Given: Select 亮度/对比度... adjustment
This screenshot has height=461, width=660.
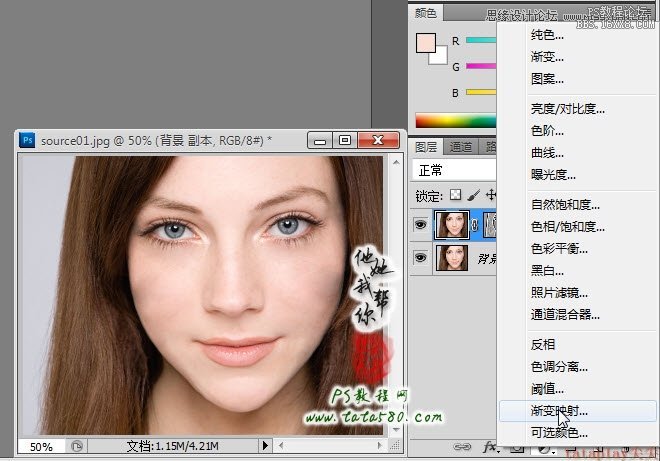Looking at the screenshot, I should [x=568, y=109].
